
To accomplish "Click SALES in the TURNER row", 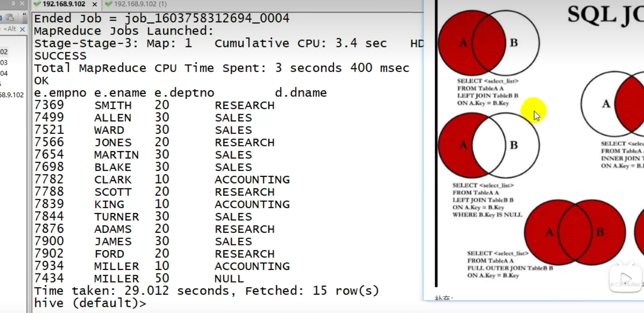I will pos(234,217).
